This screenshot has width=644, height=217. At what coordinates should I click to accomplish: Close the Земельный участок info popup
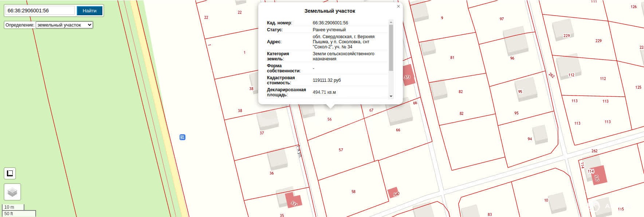click(398, 6)
